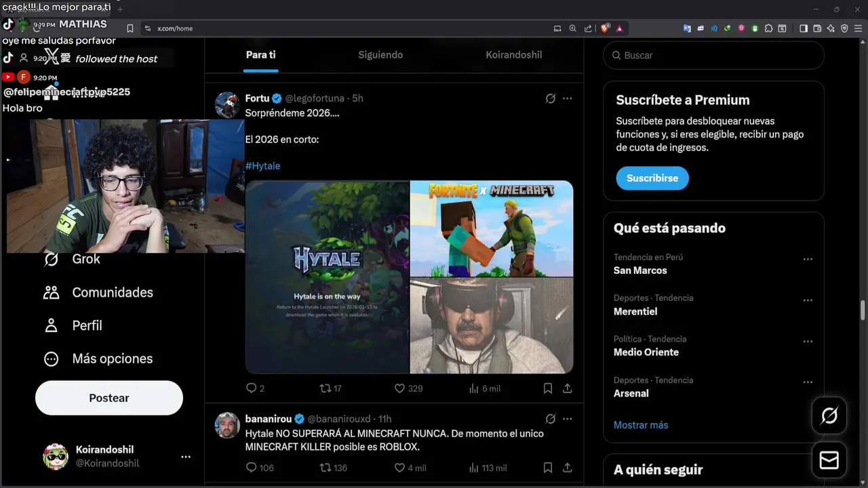Share Fortu's post

568,388
